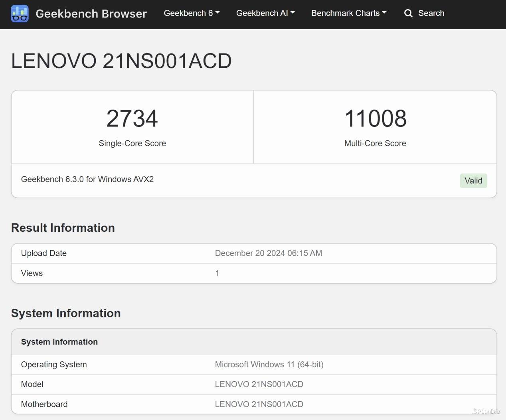
Task: Click the December 20 2024 upload date value
Action: click(x=268, y=253)
